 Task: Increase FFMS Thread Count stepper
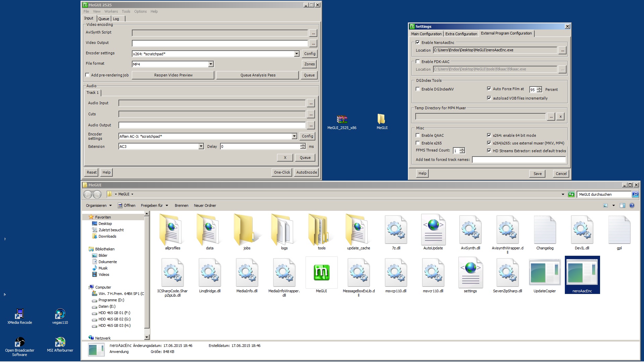[462, 149]
